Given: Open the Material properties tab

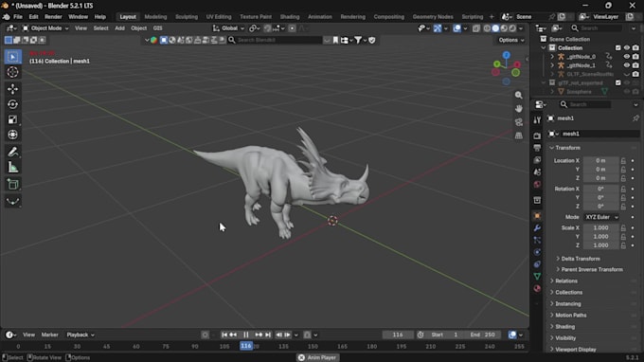Looking at the screenshot, I should click(537, 288).
